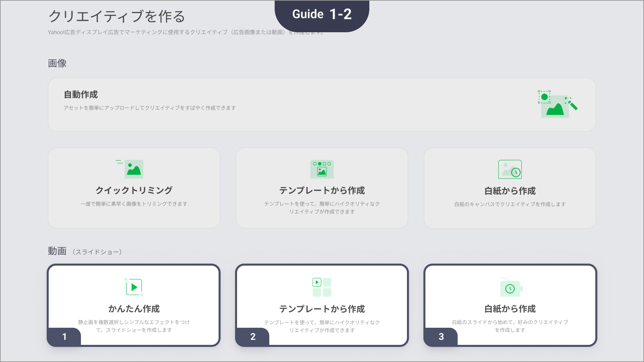Image resolution: width=644 pixels, height=362 pixels.
Task: Click the Guide 1-2 label at top
Action: coord(322,14)
